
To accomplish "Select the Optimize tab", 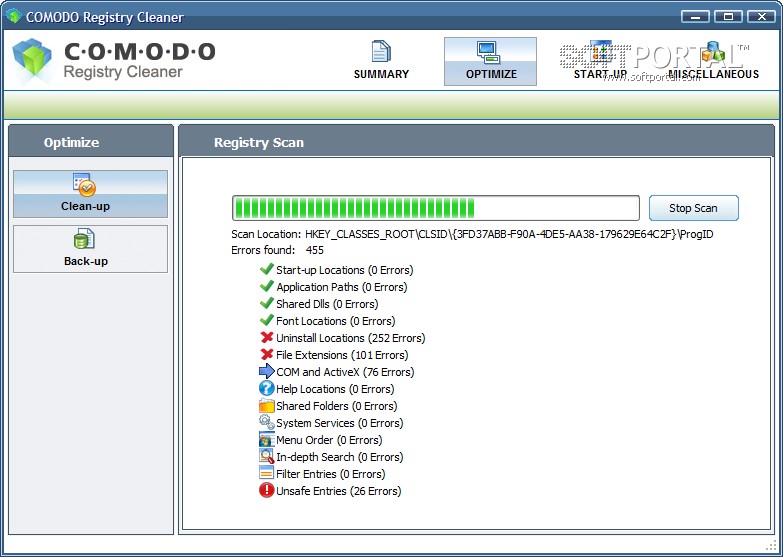I will [490, 61].
